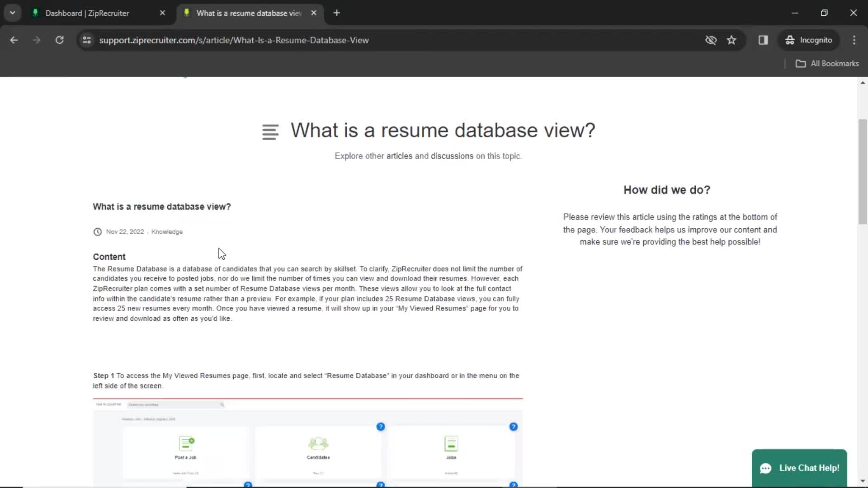Open the All Bookmarks folder

[827, 64]
